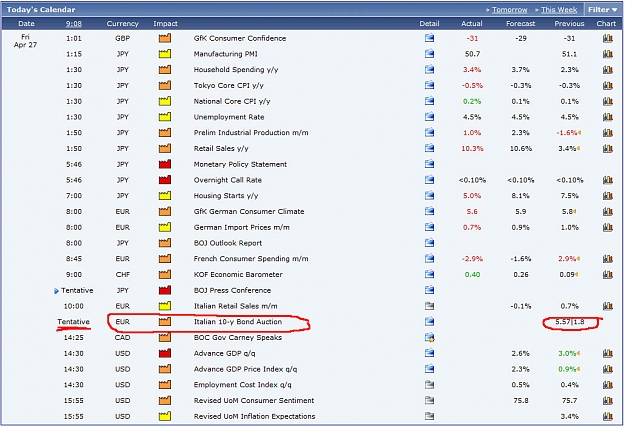Click the Today's Calendar title
The image size is (625, 426).
tap(41, 10)
